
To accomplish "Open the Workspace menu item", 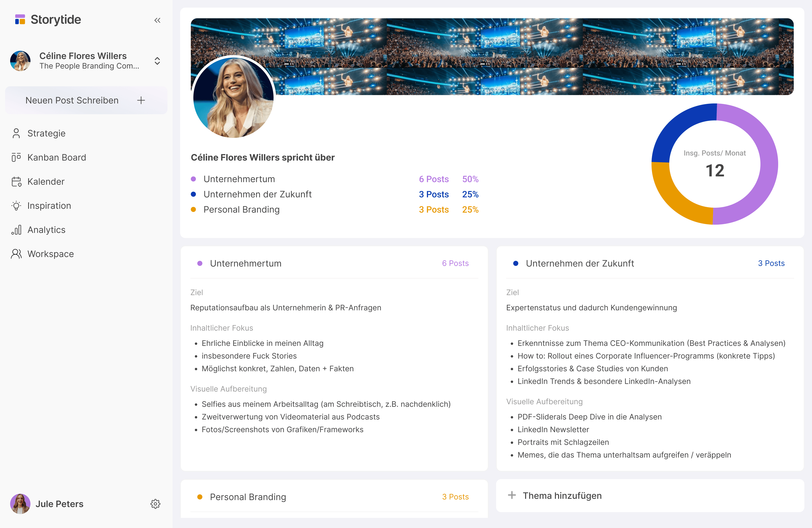I will click(51, 254).
